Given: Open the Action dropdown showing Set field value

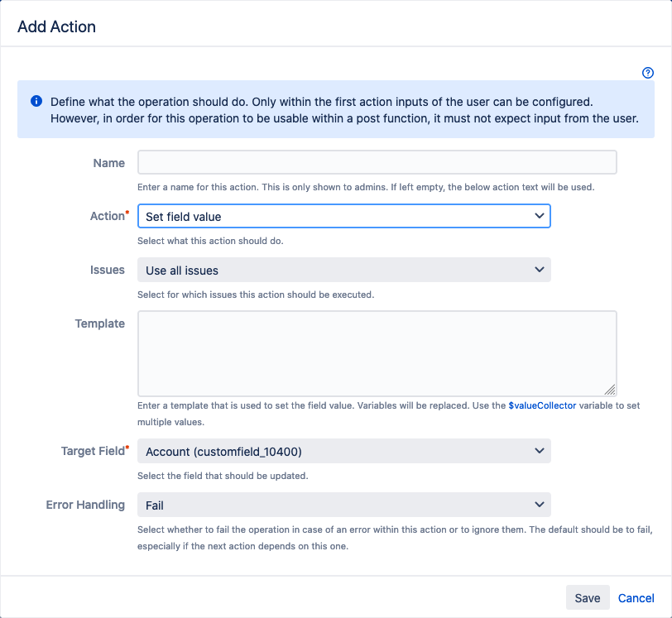Looking at the screenshot, I should point(344,216).
